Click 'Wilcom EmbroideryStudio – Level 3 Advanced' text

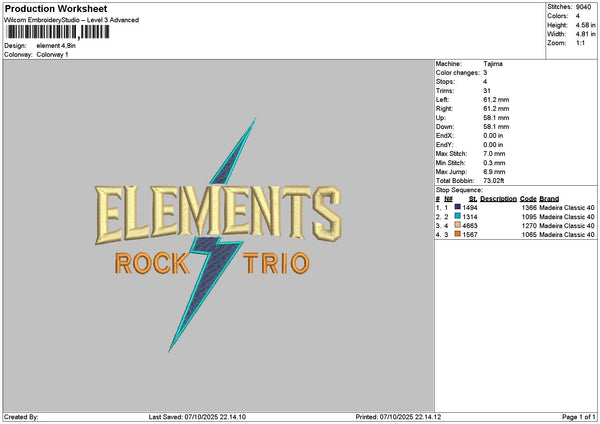pos(72,20)
